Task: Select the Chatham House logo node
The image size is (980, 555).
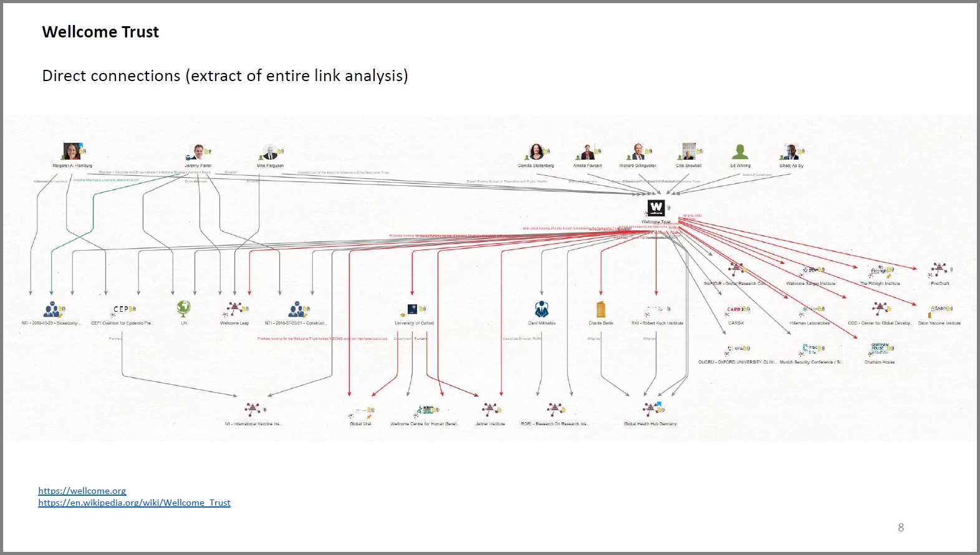Action: click(x=880, y=348)
